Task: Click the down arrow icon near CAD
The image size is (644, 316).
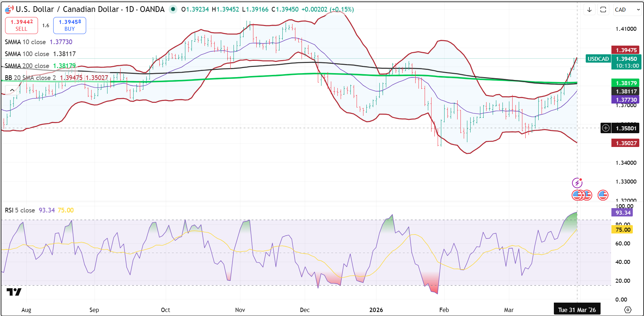Action: pos(589,10)
